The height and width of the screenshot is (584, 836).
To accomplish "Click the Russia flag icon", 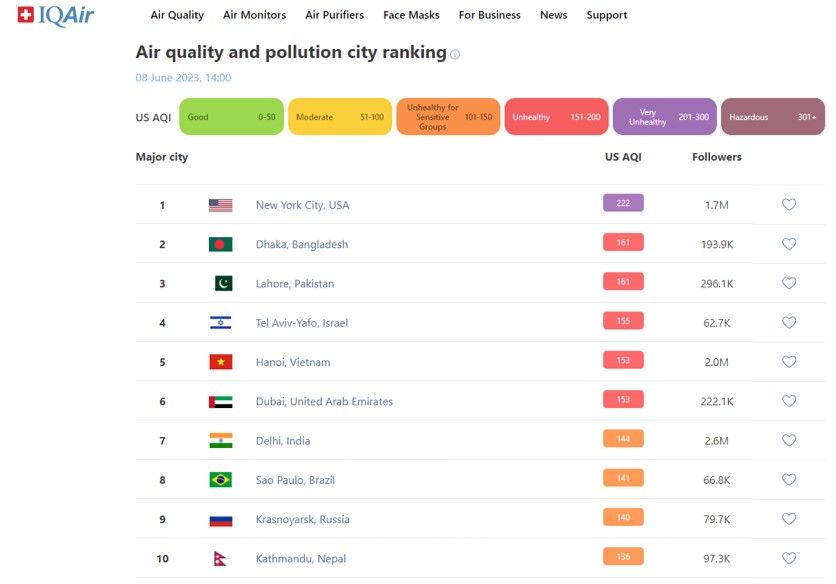I will click(x=220, y=519).
